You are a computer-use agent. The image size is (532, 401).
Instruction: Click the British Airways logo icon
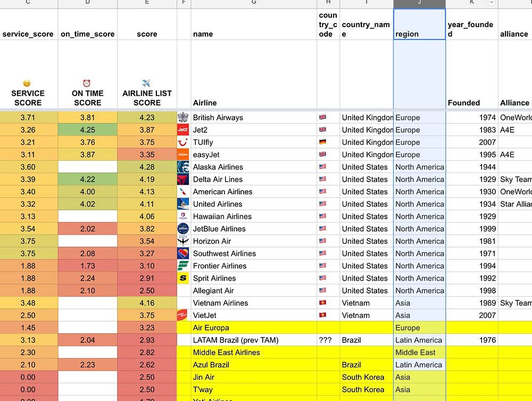point(183,118)
